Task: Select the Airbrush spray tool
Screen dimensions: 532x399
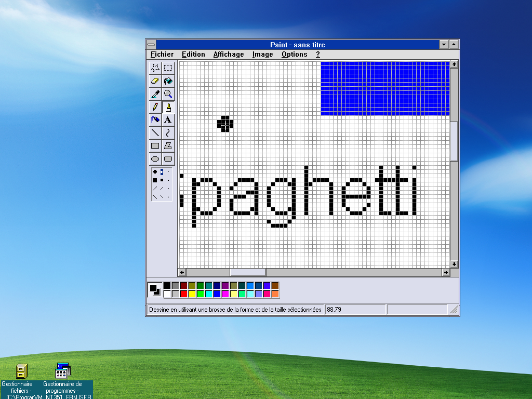Action: 155,120
